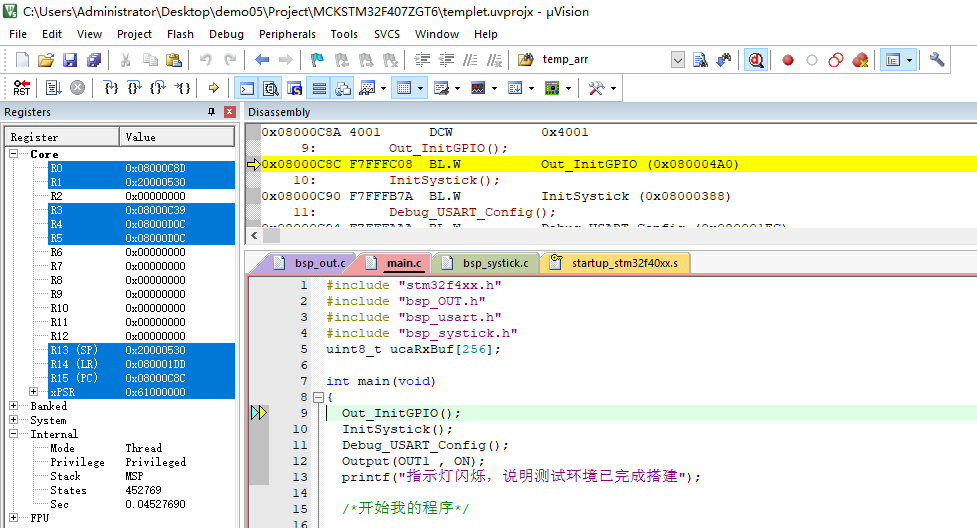Click the Open file folder icon
977x528 pixels.
45,60
